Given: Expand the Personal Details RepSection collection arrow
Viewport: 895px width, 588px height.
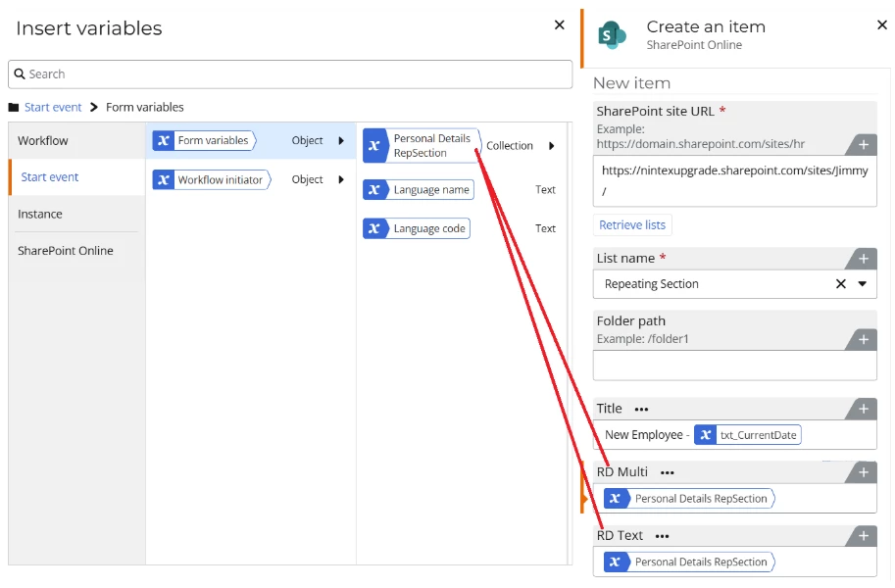Looking at the screenshot, I should click(x=551, y=146).
